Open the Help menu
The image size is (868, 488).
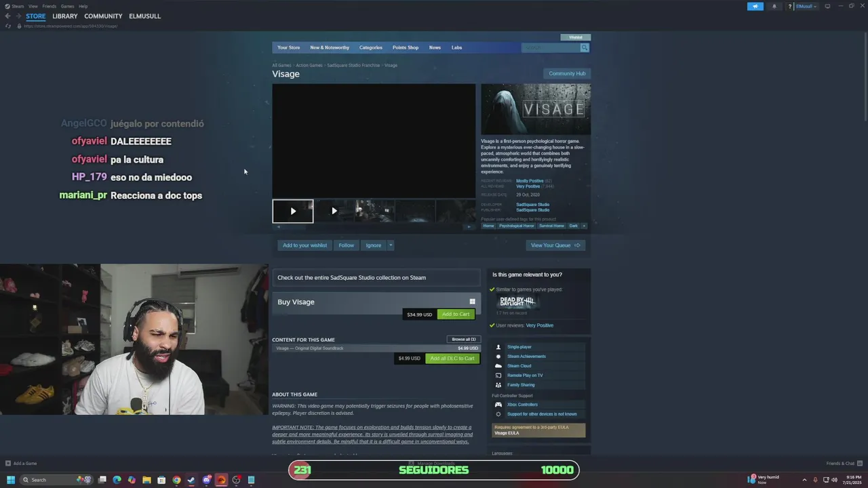coord(83,6)
